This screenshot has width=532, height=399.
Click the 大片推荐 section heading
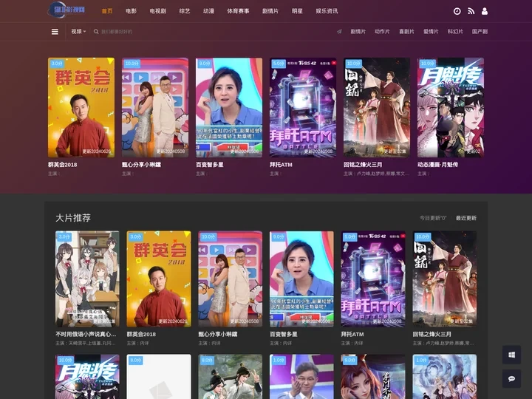[73, 218]
